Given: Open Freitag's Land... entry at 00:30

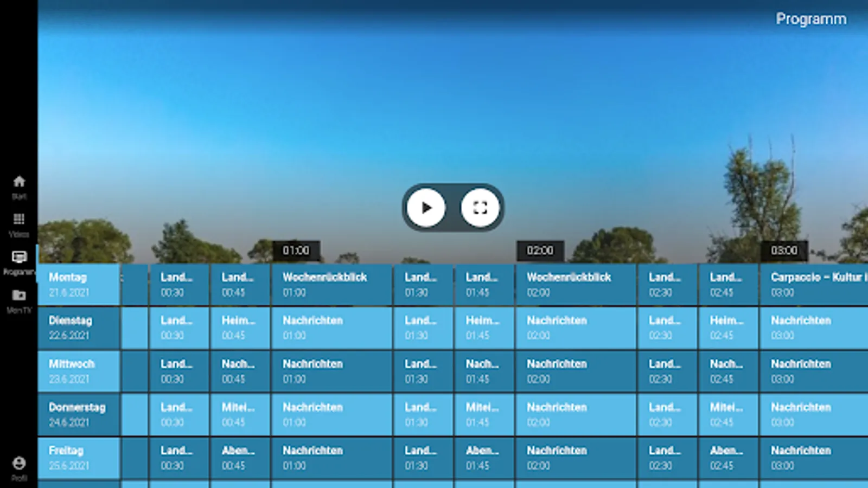Looking at the screenshot, I should click(179, 458).
